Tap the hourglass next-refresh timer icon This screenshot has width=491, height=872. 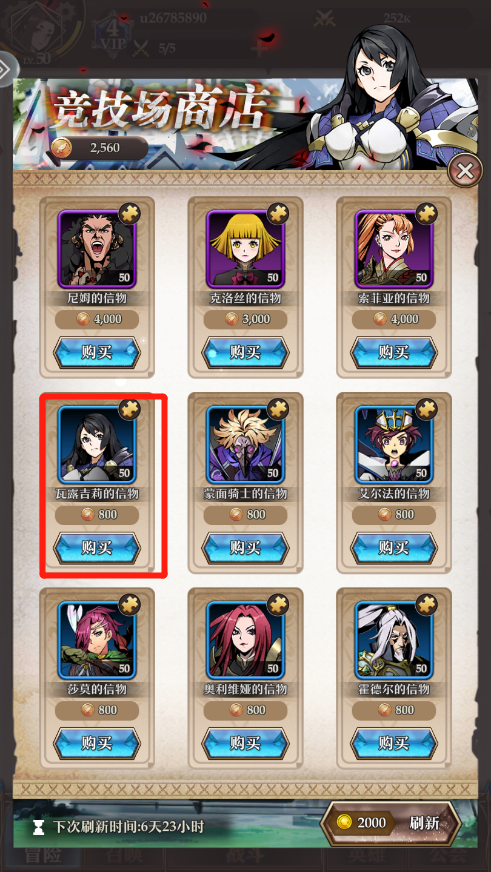pyautogui.click(x=38, y=828)
